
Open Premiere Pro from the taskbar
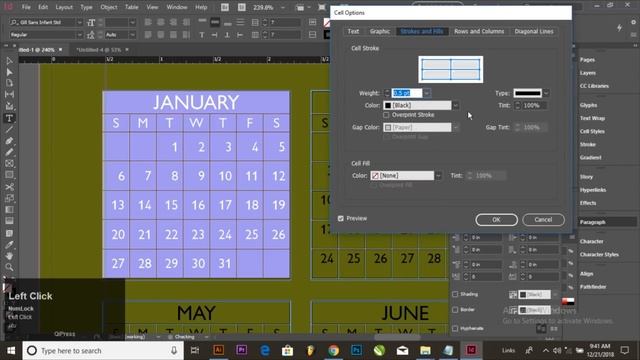coord(241,350)
